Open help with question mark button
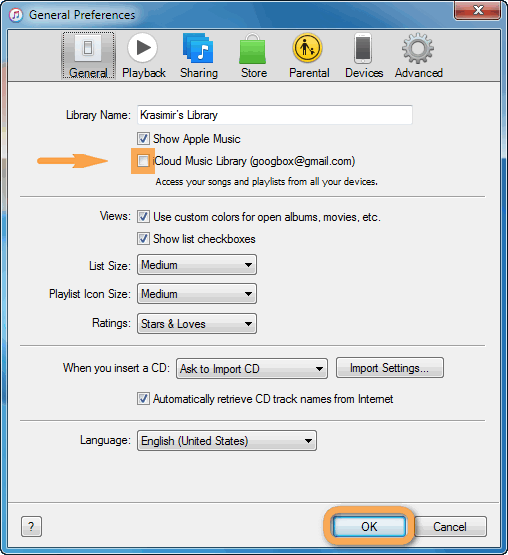 point(32,527)
